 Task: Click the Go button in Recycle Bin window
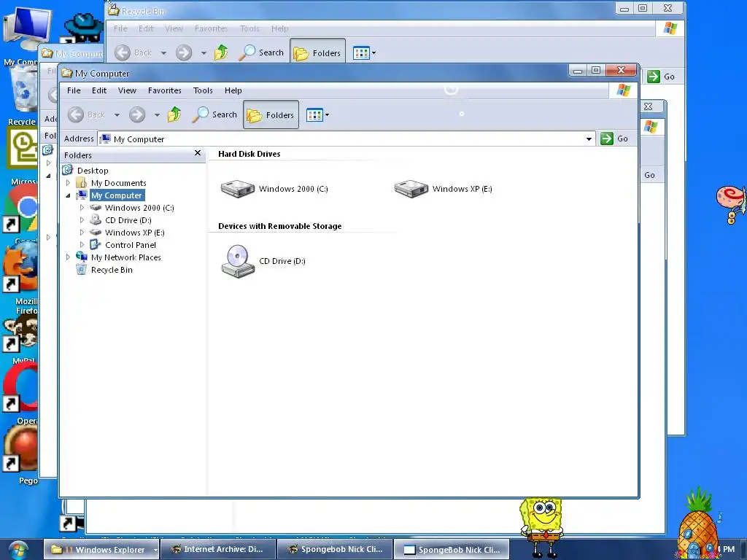tap(661, 76)
